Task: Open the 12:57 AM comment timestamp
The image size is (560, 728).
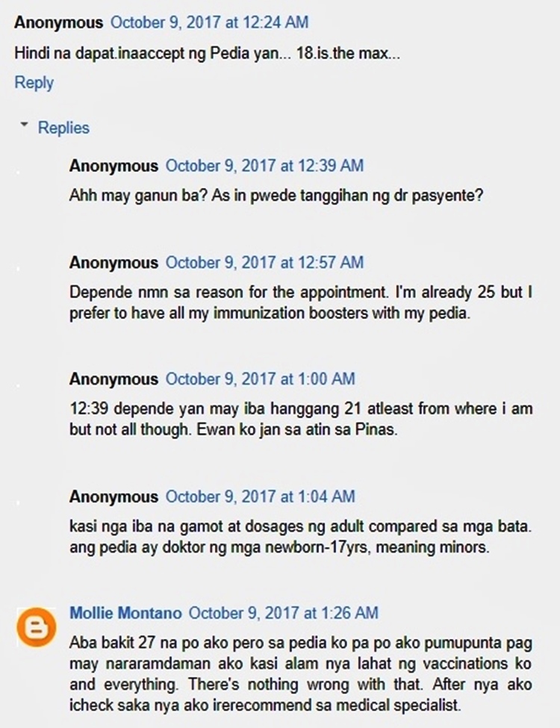Action: click(x=264, y=263)
